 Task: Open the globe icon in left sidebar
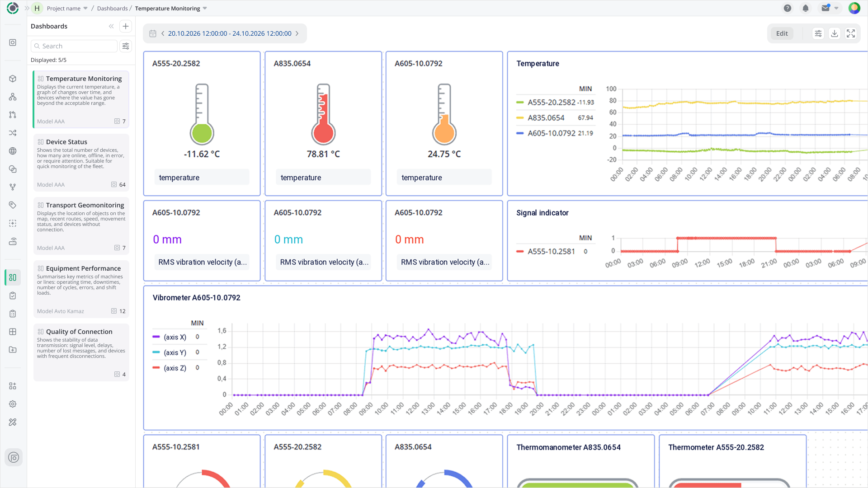click(13, 151)
